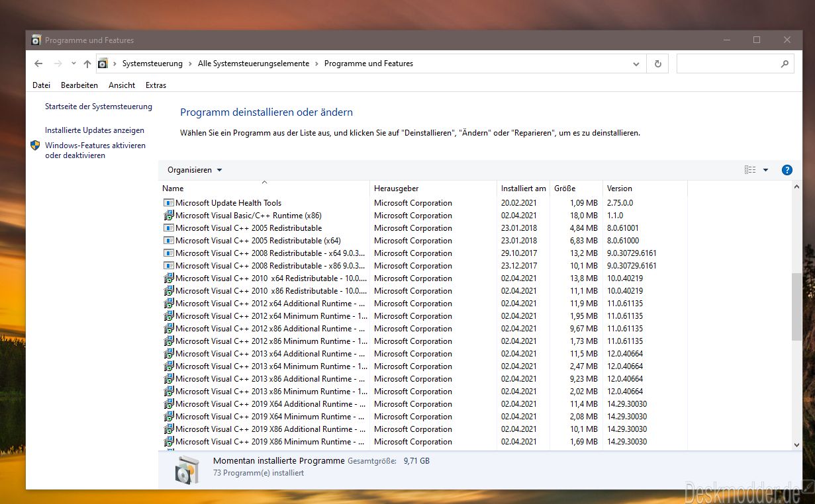Viewport: 815px width, 504px height.
Task: Click the back navigation arrow
Action: (38, 63)
